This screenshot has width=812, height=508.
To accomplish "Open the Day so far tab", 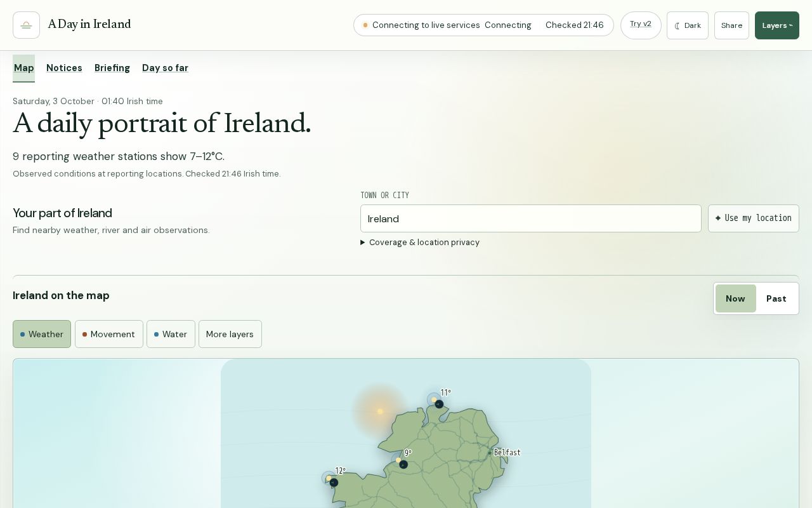I will pyautogui.click(x=165, y=68).
